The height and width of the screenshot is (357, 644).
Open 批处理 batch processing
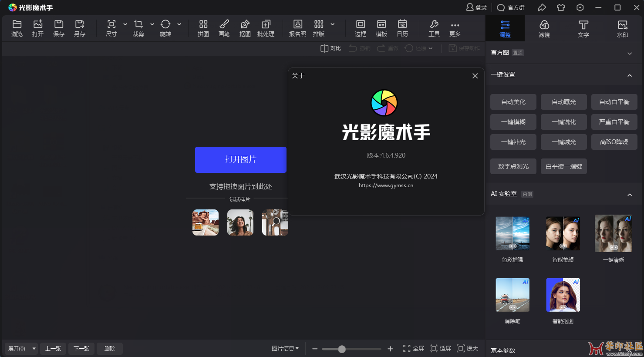pyautogui.click(x=266, y=28)
